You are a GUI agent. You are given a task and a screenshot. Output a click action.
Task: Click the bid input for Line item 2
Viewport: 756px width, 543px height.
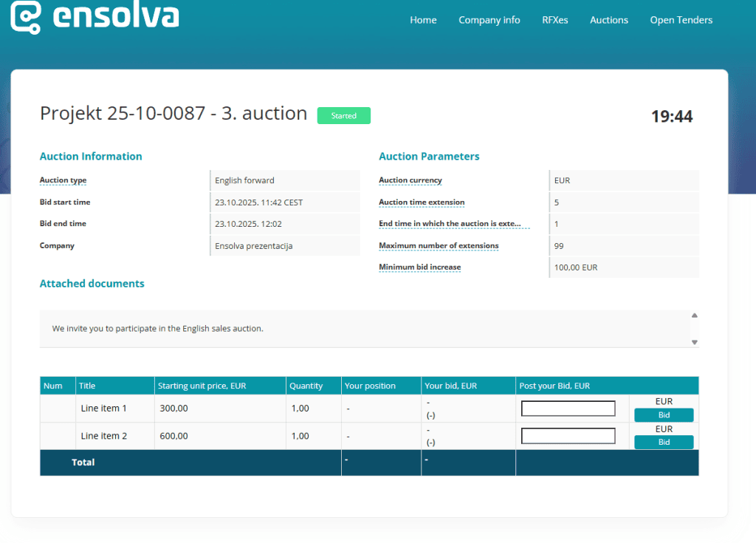(568, 436)
